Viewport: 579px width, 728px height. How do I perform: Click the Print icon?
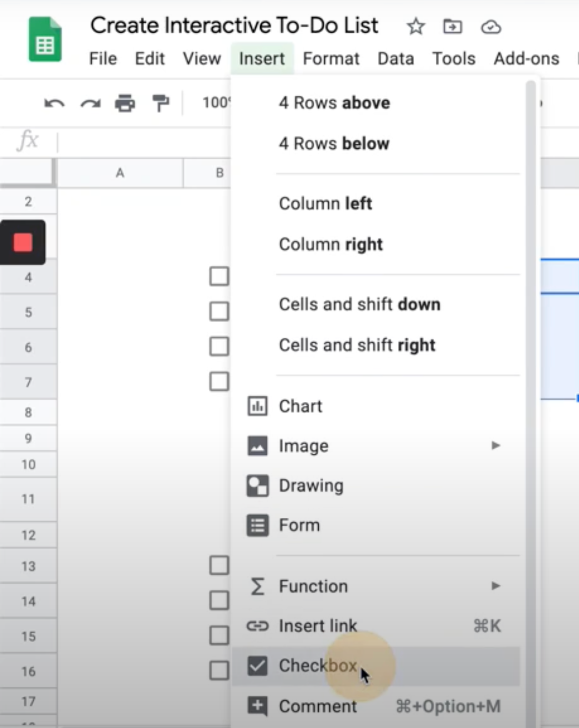coord(125,103)
